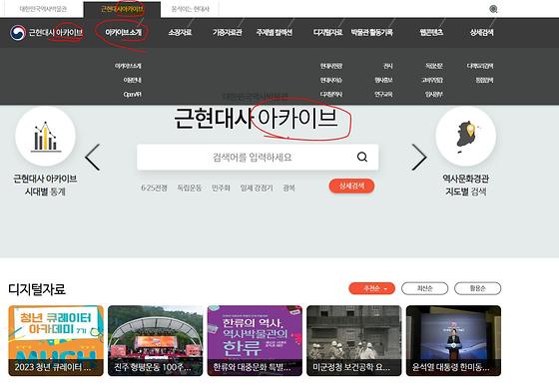The image size is (559, 392).
Task: Open the 웹콘텐츠 main menu
Action: (x=431, y=33)
